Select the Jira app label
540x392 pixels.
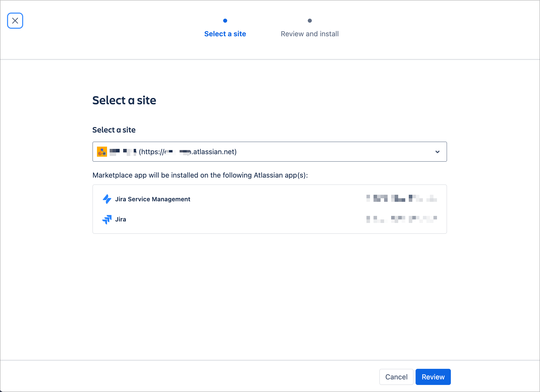[121, 219]
